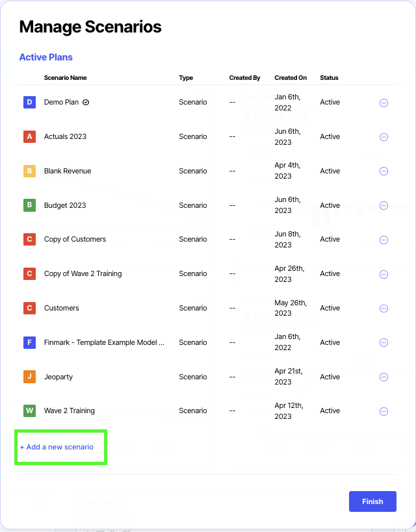Open options for Copy of Wave 2 Training
416x532 pixels.
click(x=383, y=274)
